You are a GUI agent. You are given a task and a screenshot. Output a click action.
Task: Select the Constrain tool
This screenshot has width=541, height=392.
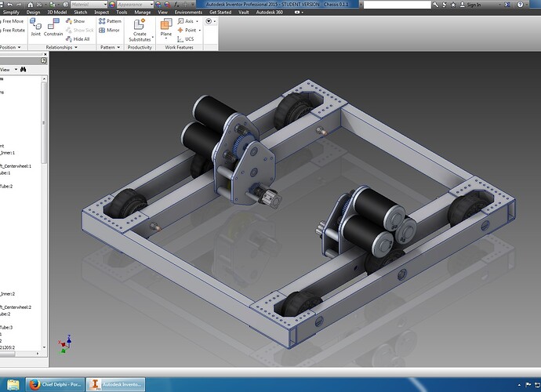[53, 27]
